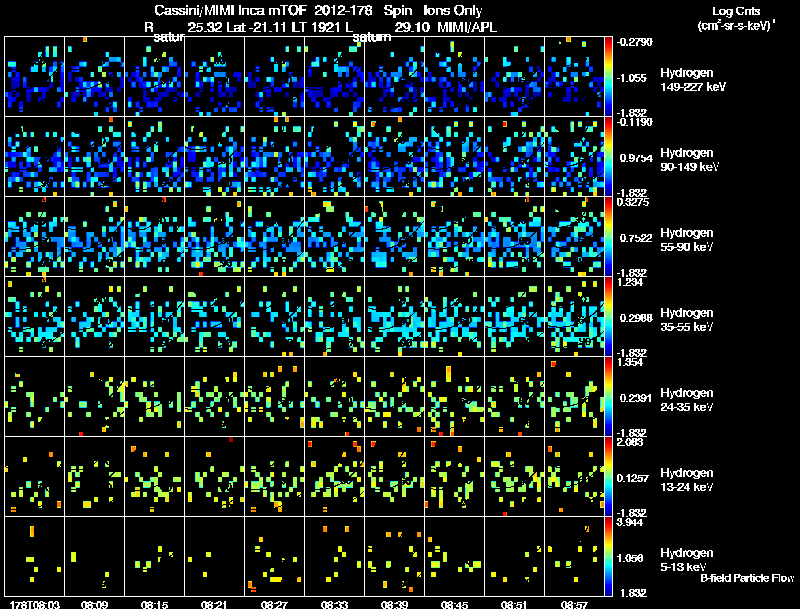Screen dimensions: 800x609
Task: Click the Hydrogen 5-13 keV panel at 08:51
Action: (514, 556)
